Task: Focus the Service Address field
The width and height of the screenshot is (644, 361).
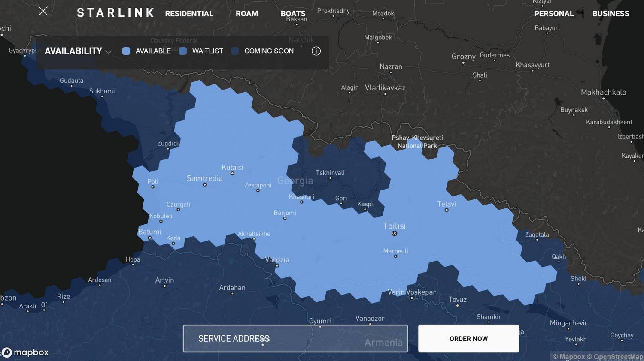Action: pos(295,339)
